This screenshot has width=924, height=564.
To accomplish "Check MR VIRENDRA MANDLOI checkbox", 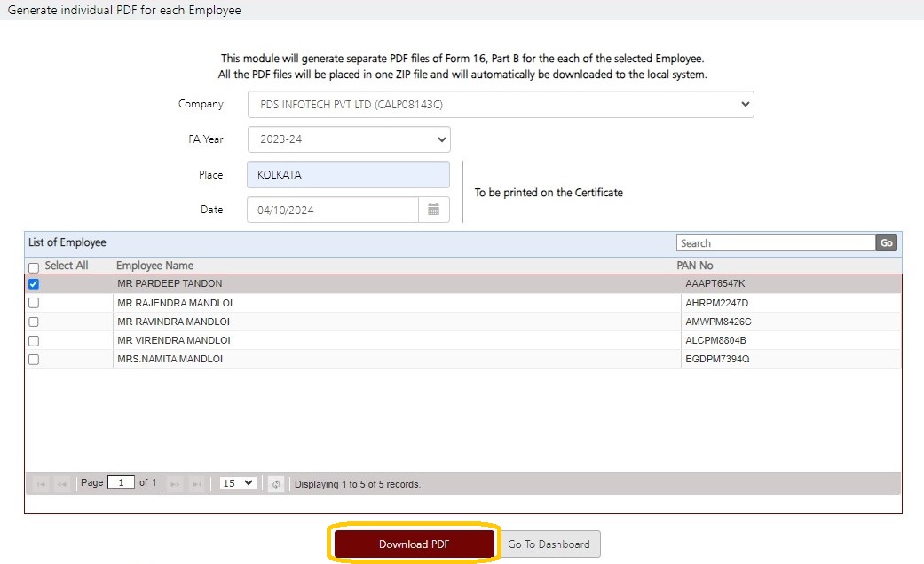I will (34, 341).
